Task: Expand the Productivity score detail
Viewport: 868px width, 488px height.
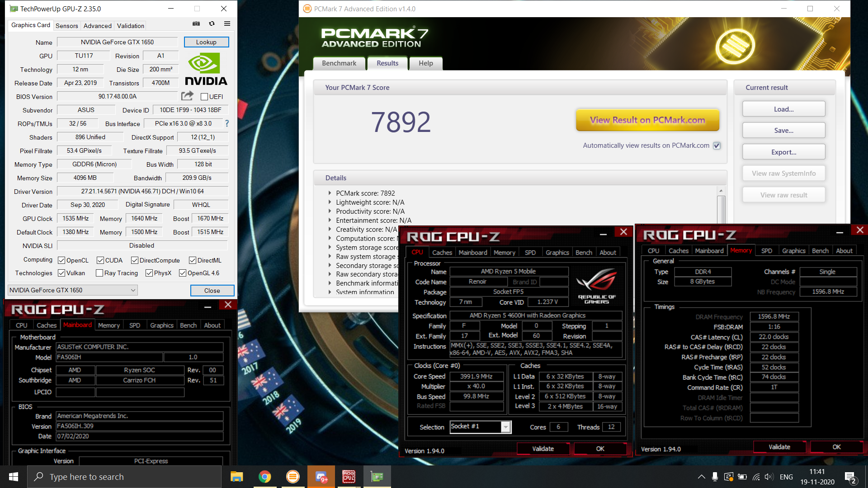Action: pyautogui.click(x=330, y=211)
